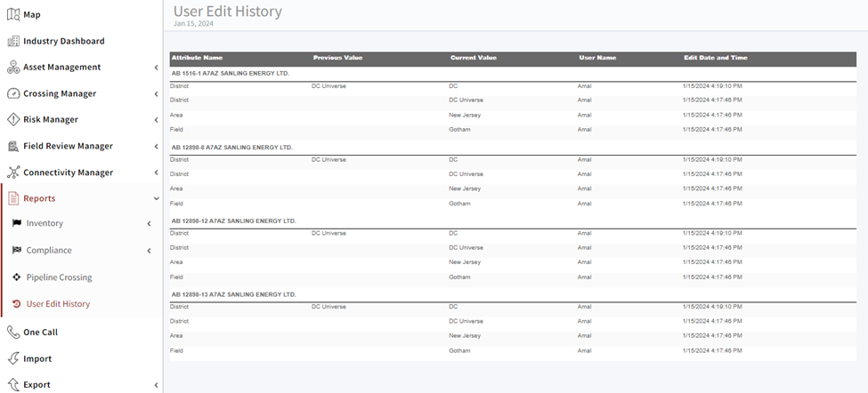Select the Pipeline Crossing report

click(x=60, y=277)
